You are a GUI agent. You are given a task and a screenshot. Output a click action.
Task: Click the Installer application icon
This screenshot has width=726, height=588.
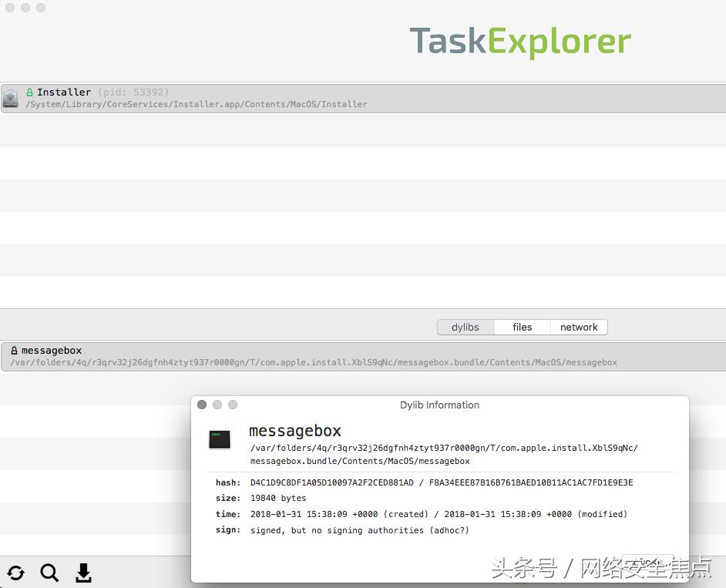[x=11, y=98]
